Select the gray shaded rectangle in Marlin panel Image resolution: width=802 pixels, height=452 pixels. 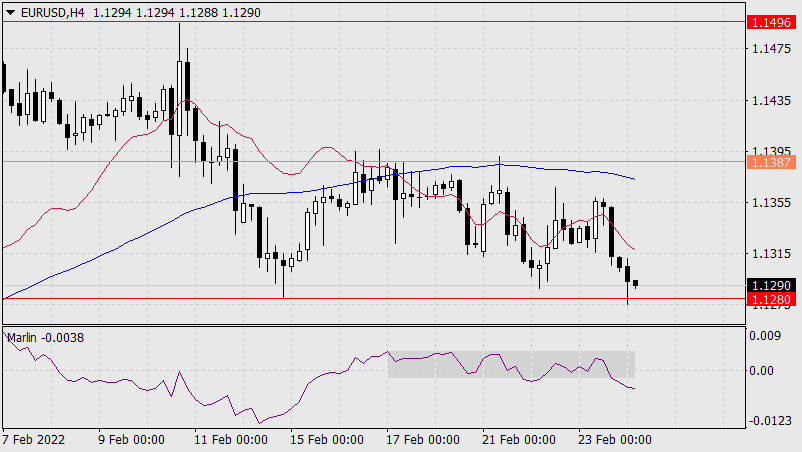[x=511, y=364]
